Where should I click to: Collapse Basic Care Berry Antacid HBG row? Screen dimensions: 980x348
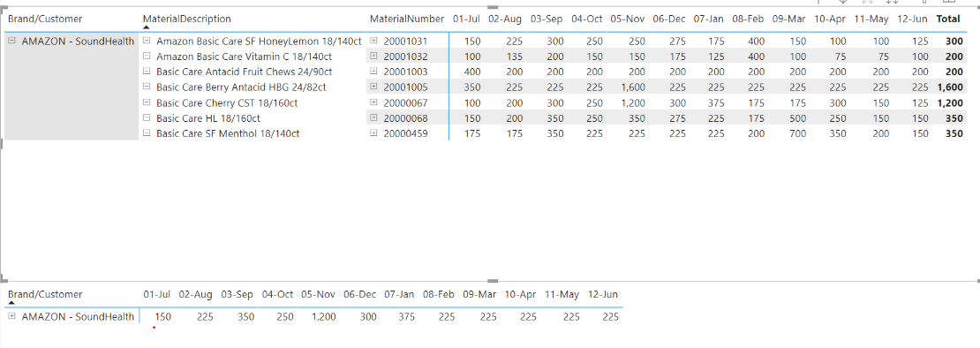pos(147,87)
